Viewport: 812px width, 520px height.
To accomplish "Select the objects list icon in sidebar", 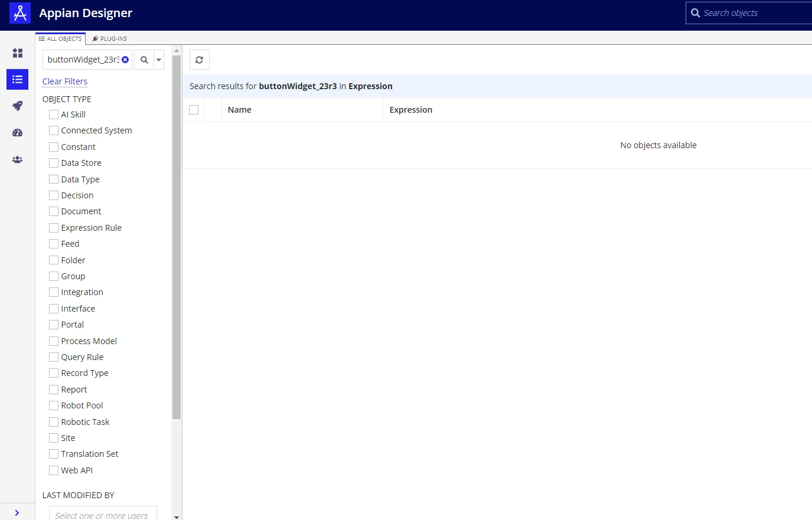I will click(18, 79).
